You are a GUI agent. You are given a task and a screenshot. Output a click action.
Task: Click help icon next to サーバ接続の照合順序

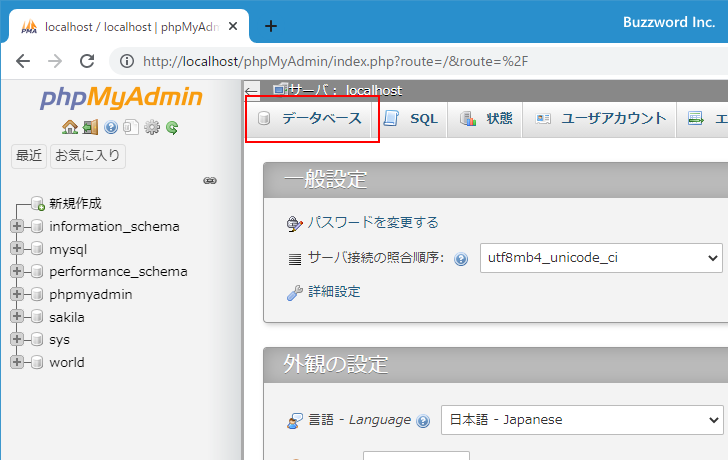pyautogui.click(x=461, y=259)
